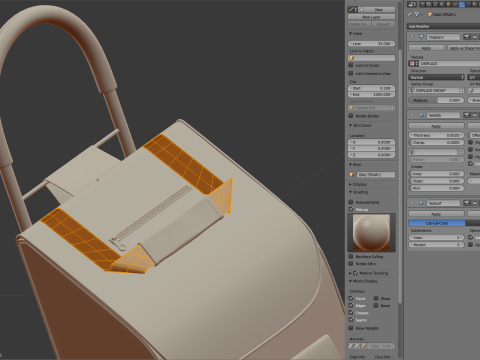Viewport: 480px width, 360px height.
Task: Apply the Subsurf modifier
Action: [x=436, y=214]
